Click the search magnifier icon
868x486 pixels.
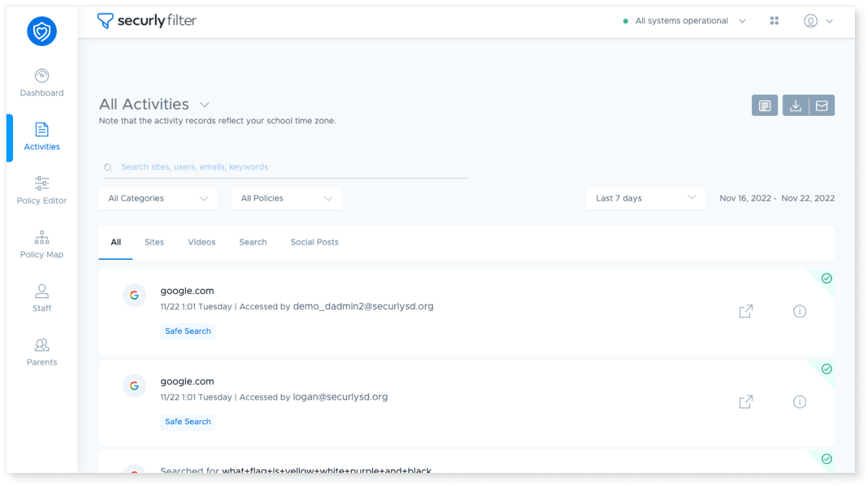click(x=108, y=167)
